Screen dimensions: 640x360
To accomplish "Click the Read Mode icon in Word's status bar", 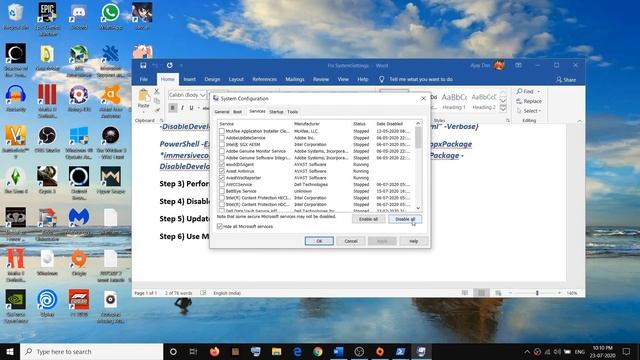I will click(x=465, y=293).
